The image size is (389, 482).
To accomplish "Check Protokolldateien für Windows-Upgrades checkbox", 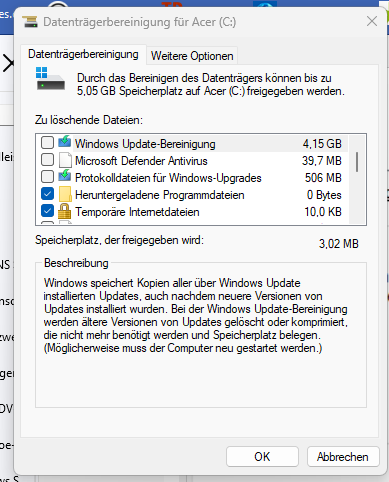I will 47,177.
